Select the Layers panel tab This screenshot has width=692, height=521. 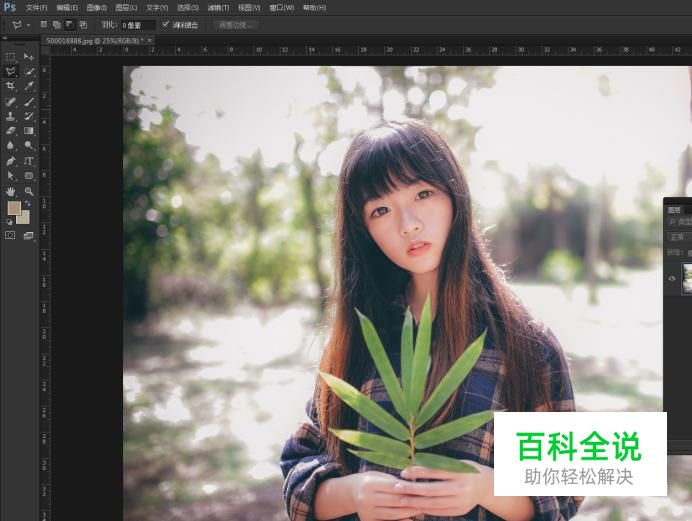point(674,210)
